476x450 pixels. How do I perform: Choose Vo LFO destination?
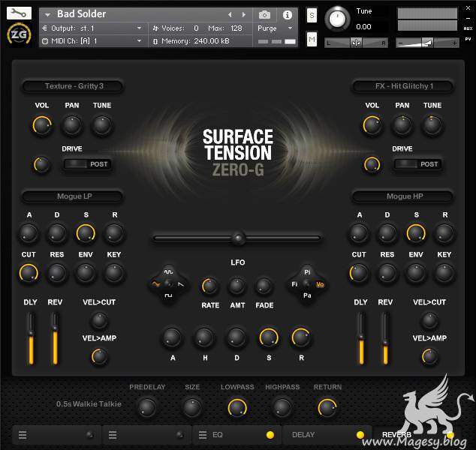pyautogui.click(x=320, y=284)
